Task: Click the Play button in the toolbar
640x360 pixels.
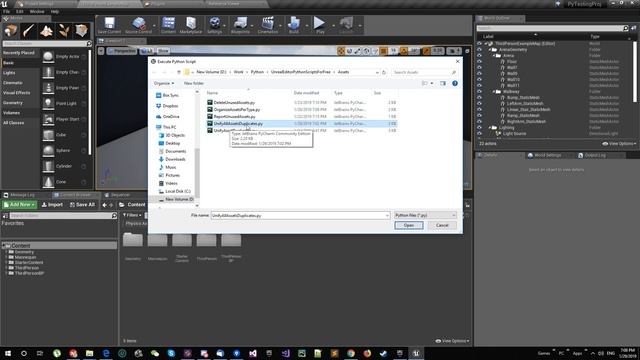Action: (x=320, y=25)
